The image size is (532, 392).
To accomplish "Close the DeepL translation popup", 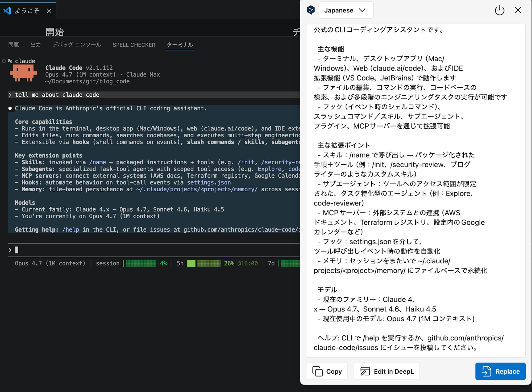I will point(518,10).
